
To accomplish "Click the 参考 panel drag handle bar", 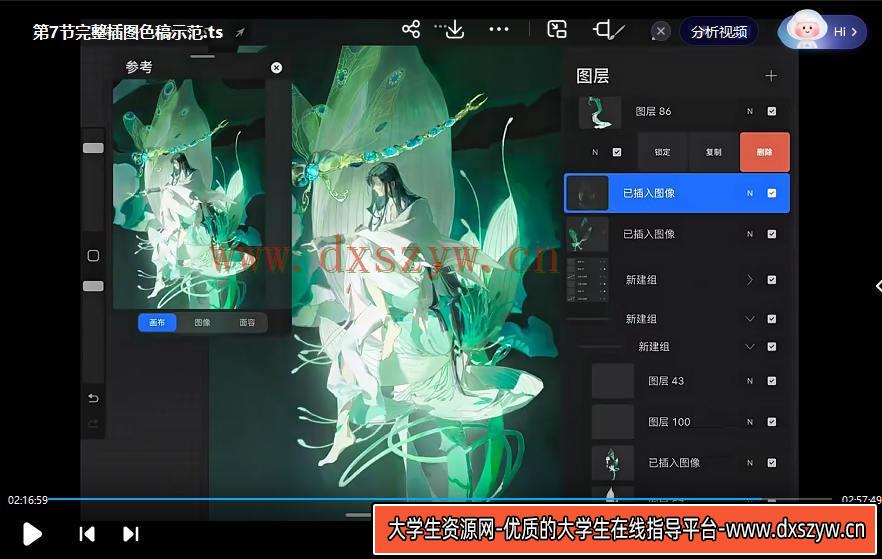I will pos(202,56).
